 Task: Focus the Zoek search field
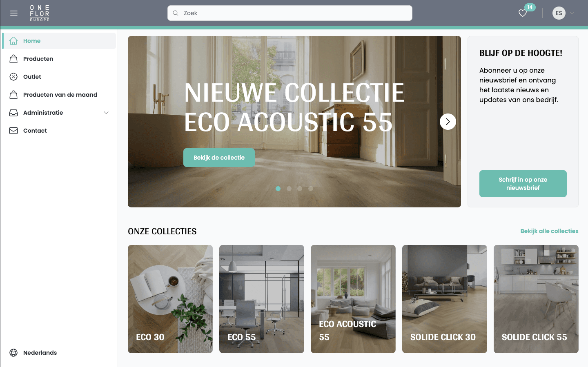pyautogui.click(x=290, y=13)
